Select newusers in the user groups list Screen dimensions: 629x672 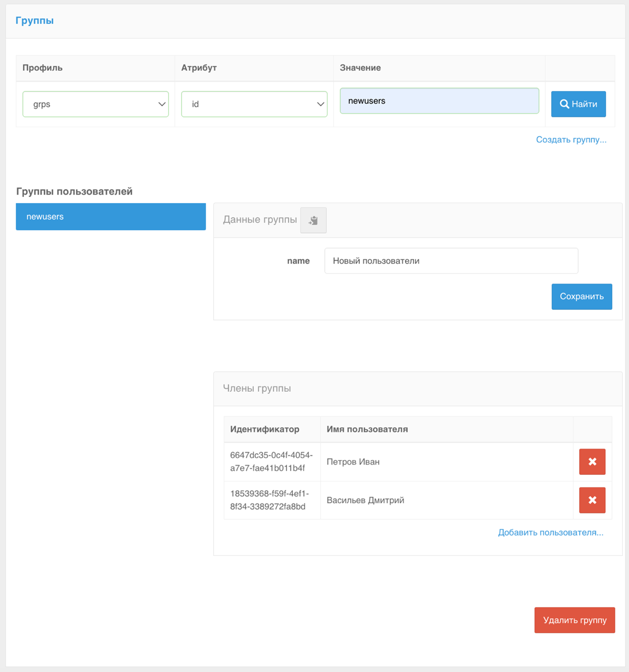pos(111,217)
